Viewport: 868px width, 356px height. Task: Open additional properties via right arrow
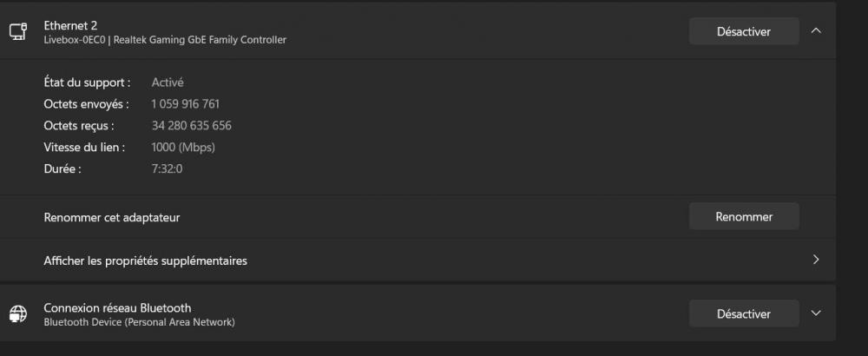pyautogui.click(x=815, y=260)
